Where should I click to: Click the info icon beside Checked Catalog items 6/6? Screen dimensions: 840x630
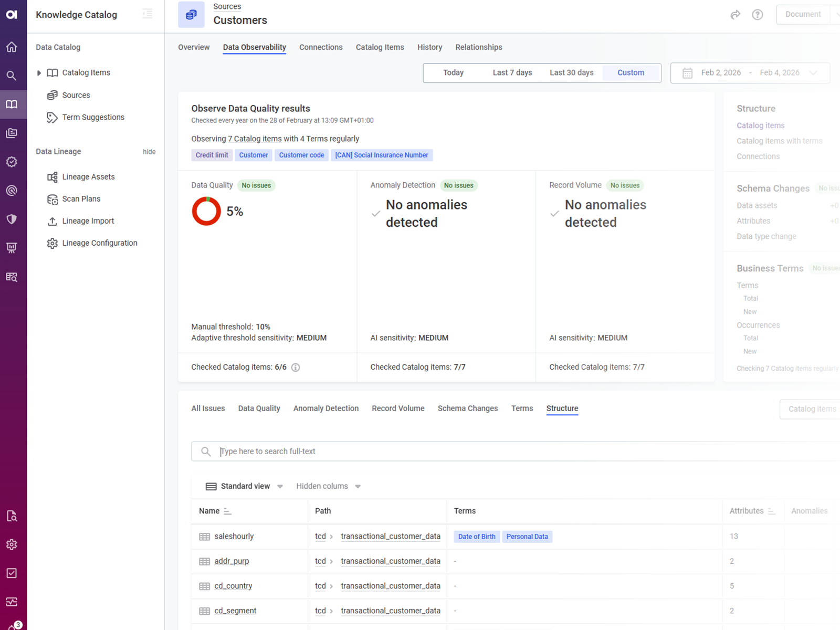(296, 367)
